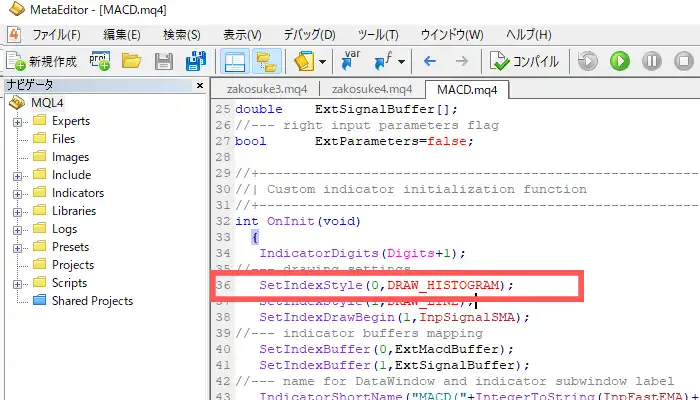Click the New (新規作成) button
This screenshot has height=400, width=700.
[42, 61]
